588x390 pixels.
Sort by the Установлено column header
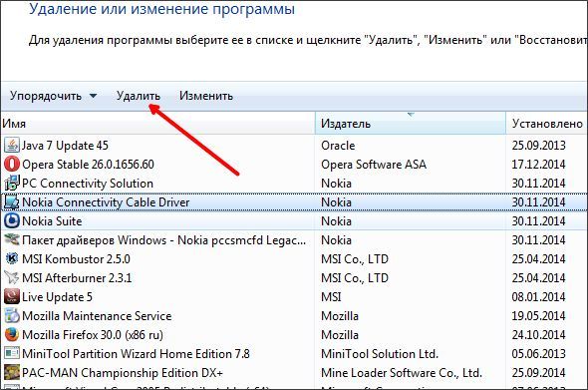[547, 124]
